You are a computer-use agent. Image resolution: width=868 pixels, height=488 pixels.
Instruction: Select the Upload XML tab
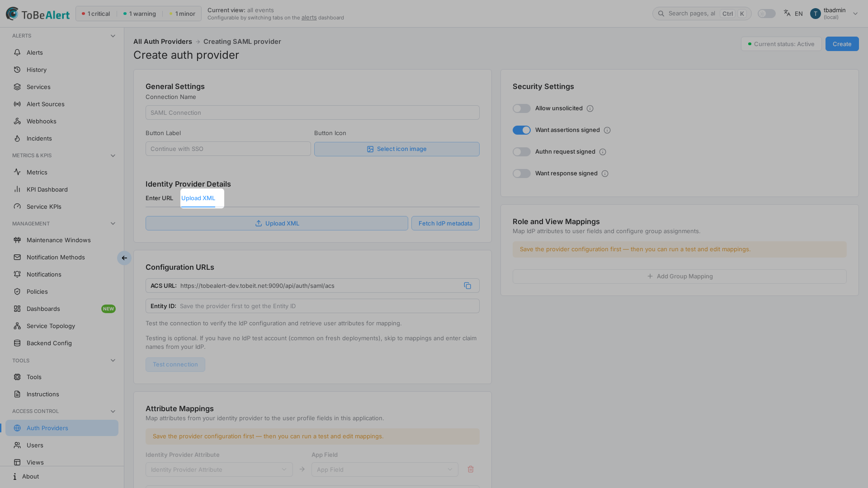pos(198,198)
